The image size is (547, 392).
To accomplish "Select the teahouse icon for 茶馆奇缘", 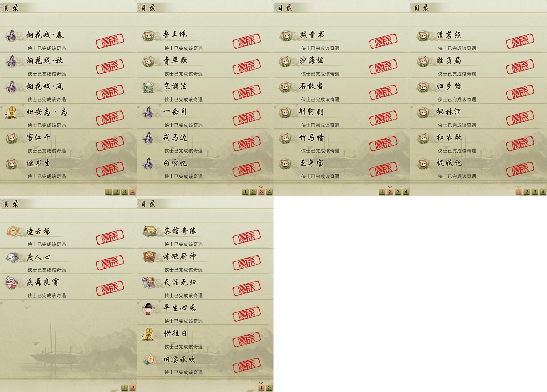I will tap(150, 231).
